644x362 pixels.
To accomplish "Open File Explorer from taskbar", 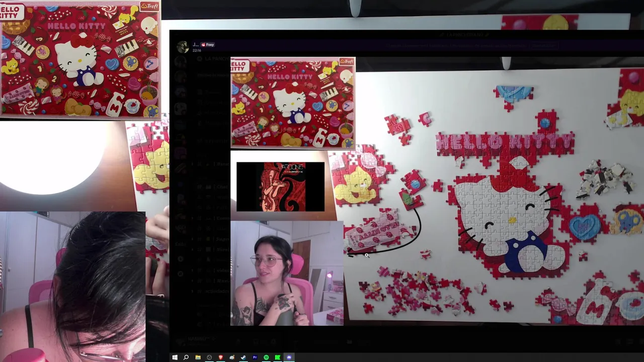I will coord(198,357).
